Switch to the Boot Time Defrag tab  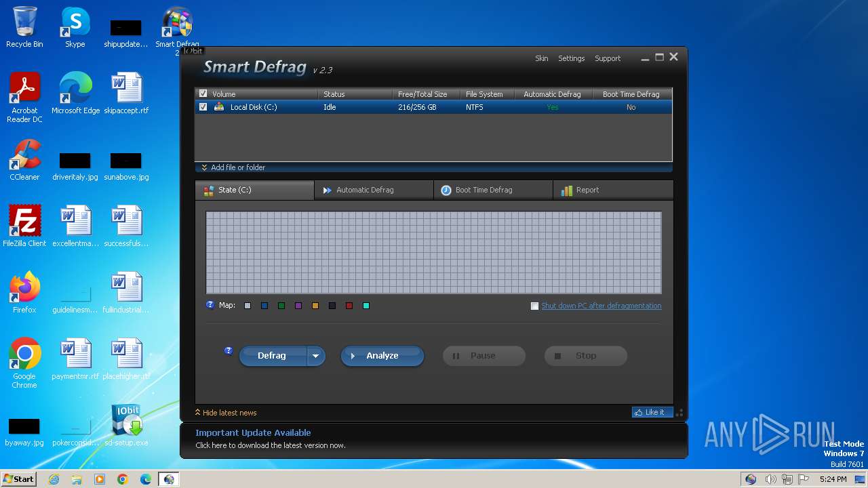[493, 190]
